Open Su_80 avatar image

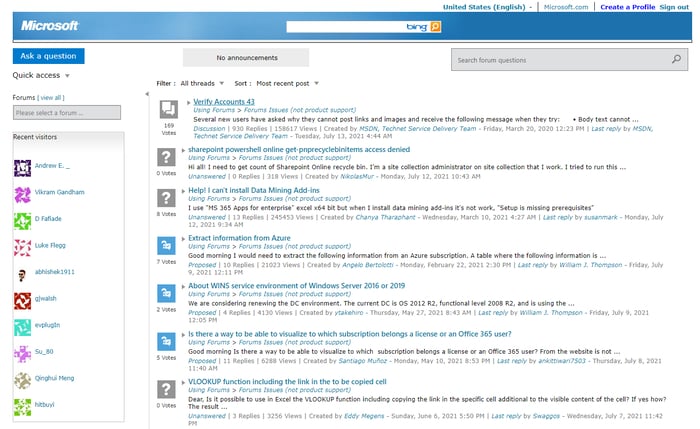tap(22, 354)
